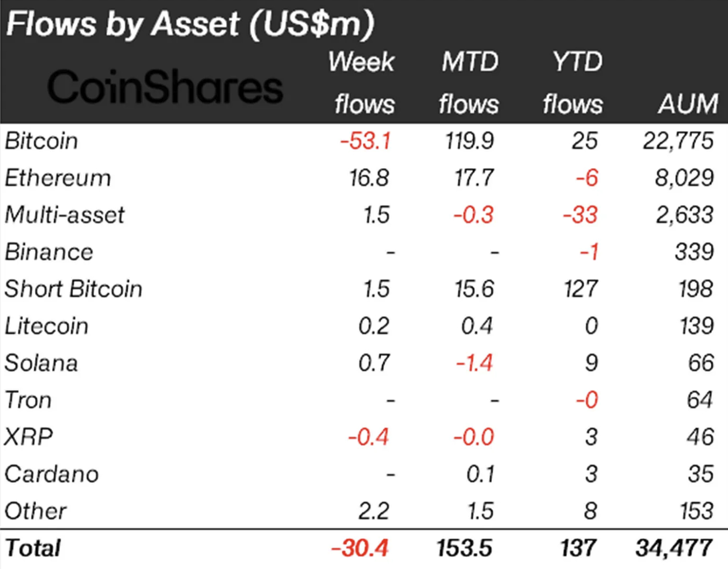Image resolution: width=728 pixels, height=569 pixels.
Task: Click the XRP row label
Action: [29, 437]
